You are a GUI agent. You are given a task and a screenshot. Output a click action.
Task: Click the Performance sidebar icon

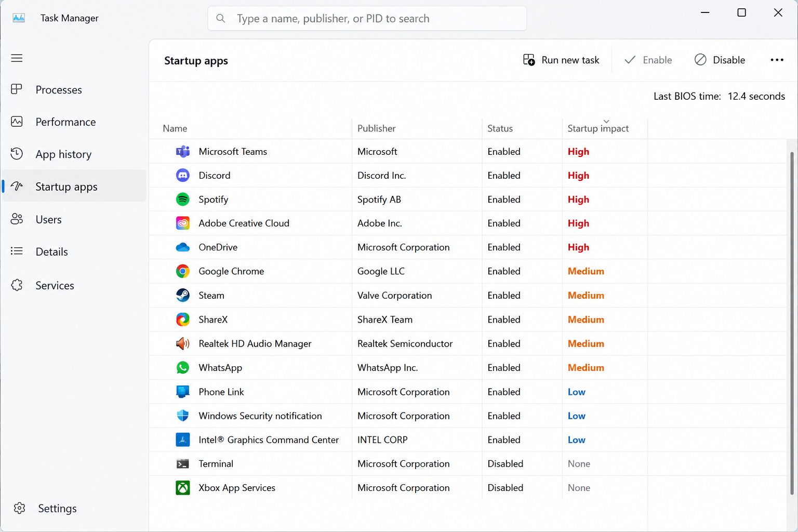17,122
